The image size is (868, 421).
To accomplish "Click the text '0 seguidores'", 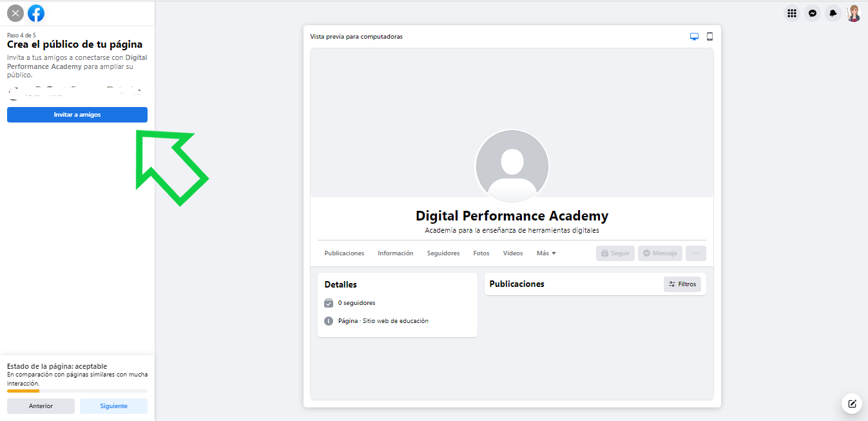I will coord(356,303).
